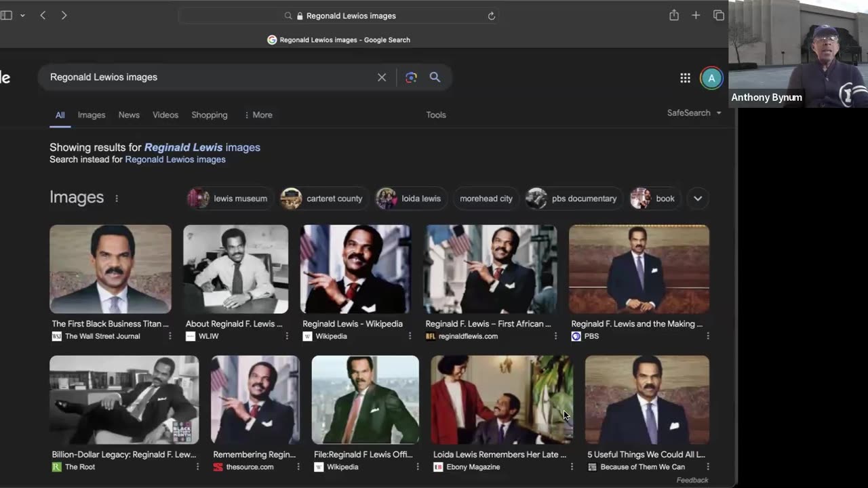Open a new tab with the plus icon
This screenshot has width=868, height=488.
point(696,16)
